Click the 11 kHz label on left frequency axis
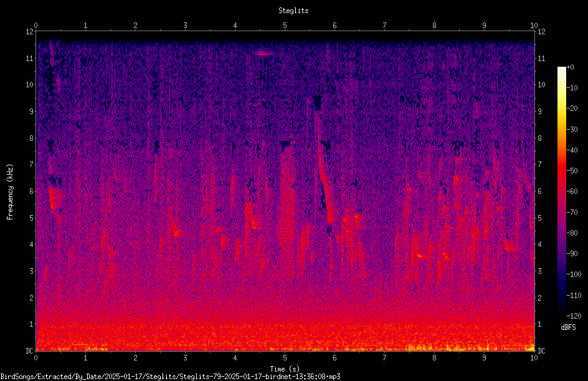This screenshot has width=588, height=381. 30,58
